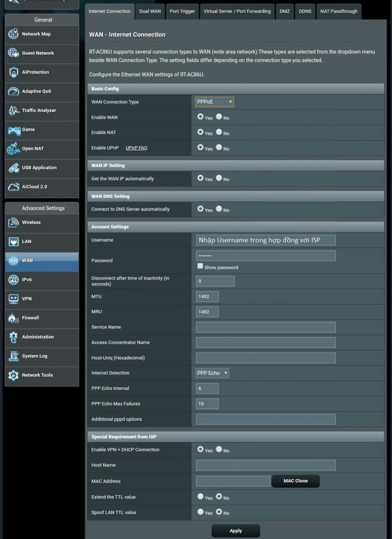Select No for Enable NAT
This screenshot has height=539, width=392.
[x=219, y=132]
